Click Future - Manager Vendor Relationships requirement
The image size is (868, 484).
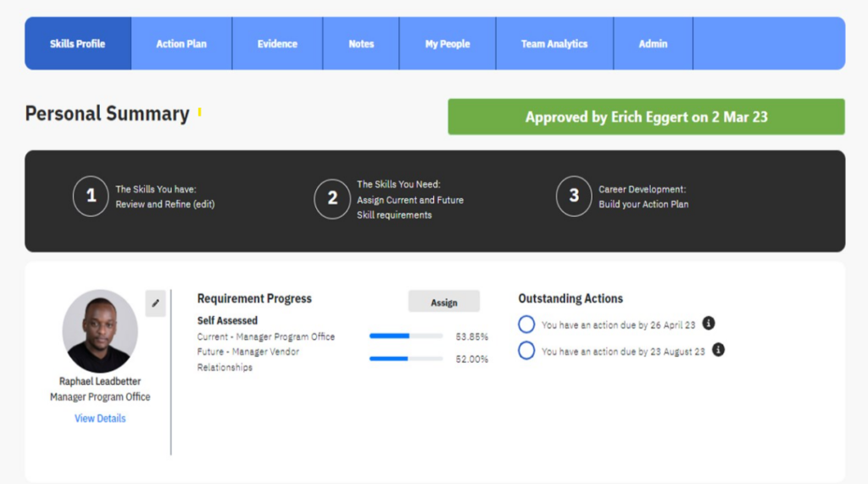coord(248,359)
